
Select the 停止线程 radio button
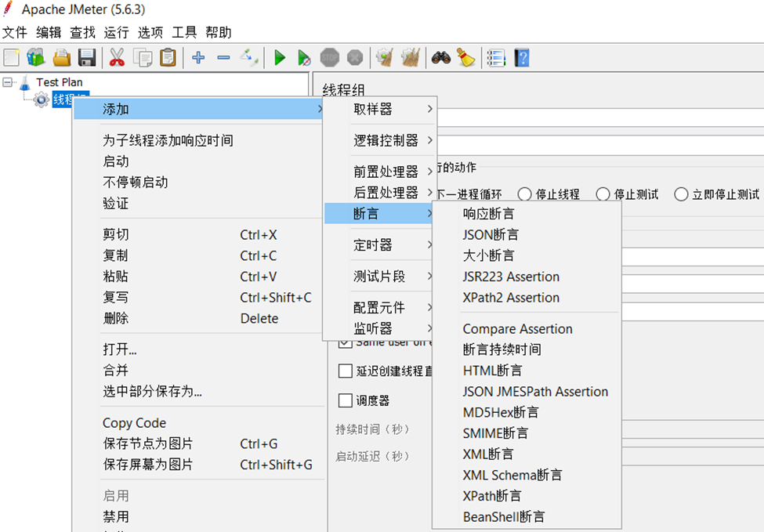click(524, 194)
